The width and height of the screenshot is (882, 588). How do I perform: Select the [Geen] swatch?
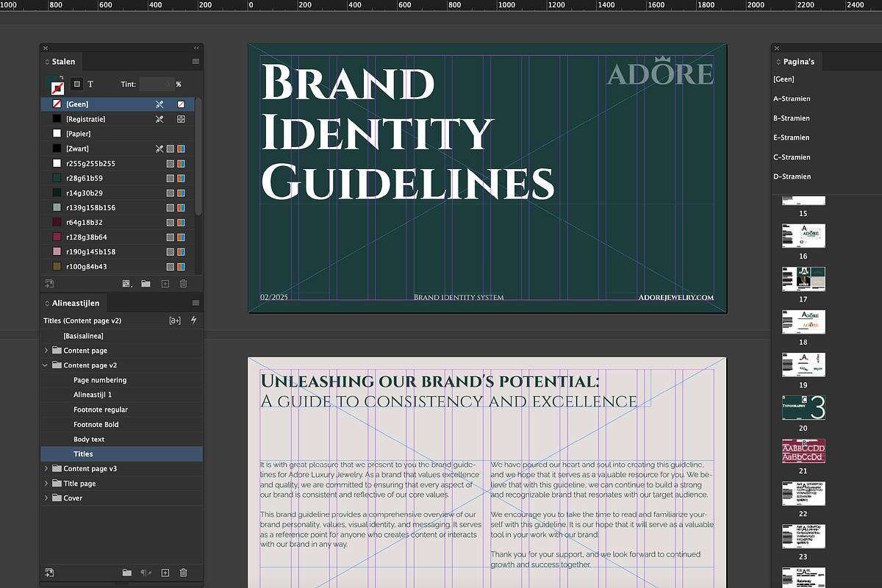tap(118, 104)
